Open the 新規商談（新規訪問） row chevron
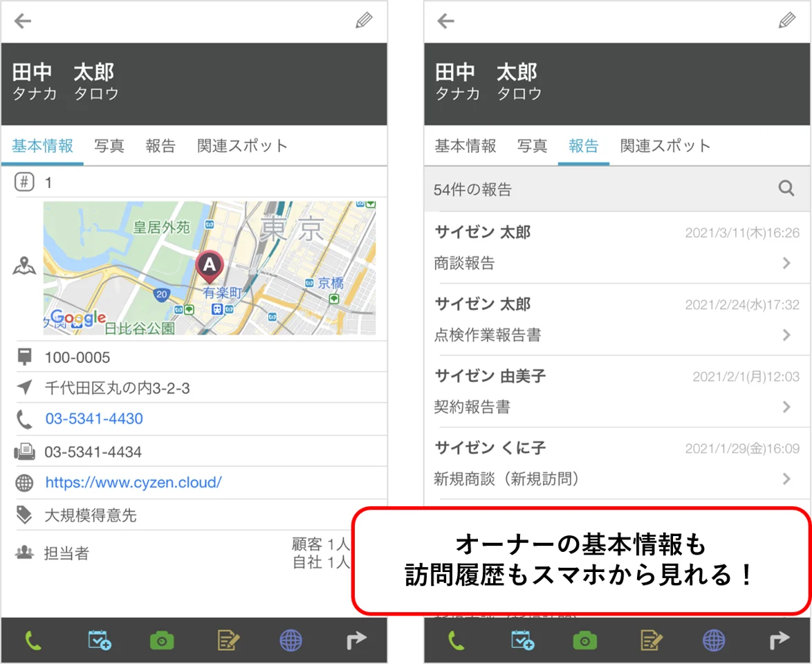812x664 pixels. pos(786,479)
